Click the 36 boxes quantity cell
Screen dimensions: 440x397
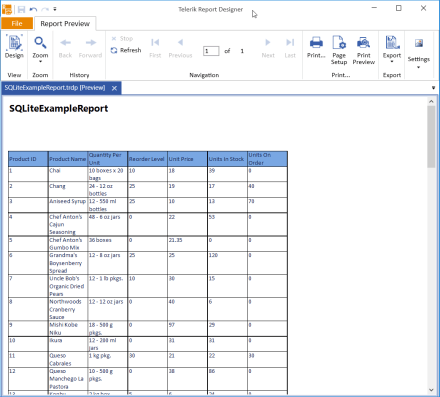click(x=108, y=244)
